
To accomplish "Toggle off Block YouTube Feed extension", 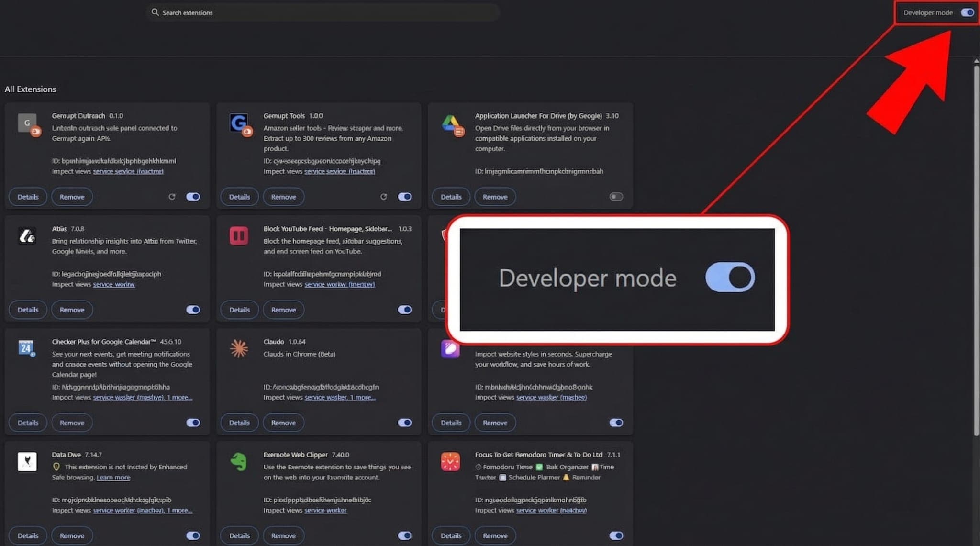I will coord(404,310).
